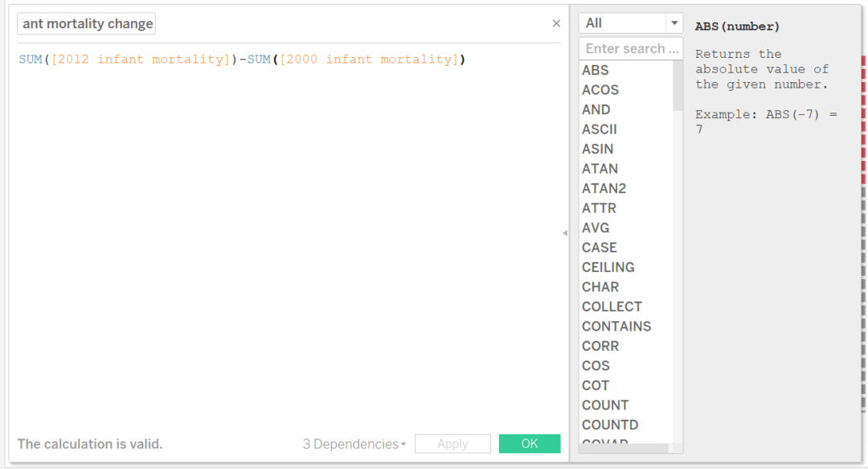Select ABS in the function list
This screenshot has height=469, width=868.
click(x=596, y=71)
